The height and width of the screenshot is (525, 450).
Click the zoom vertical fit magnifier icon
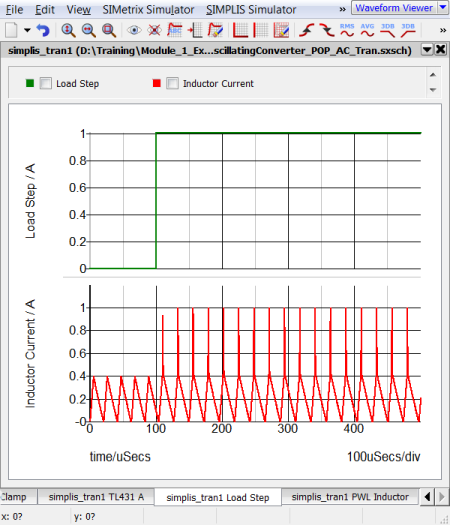click(68, 30)
